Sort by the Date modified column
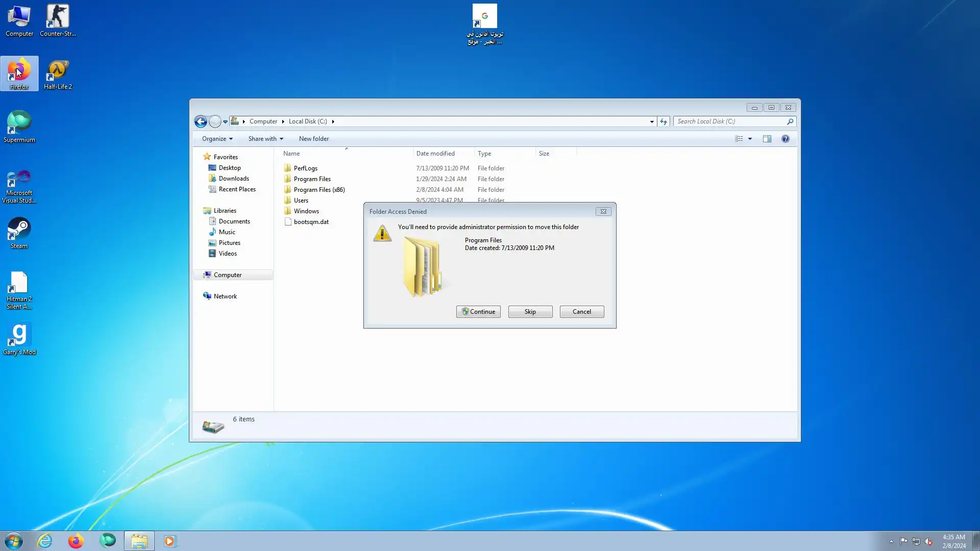Image resolution: width=980 pixels, height=551 pixels. [435, 154]
